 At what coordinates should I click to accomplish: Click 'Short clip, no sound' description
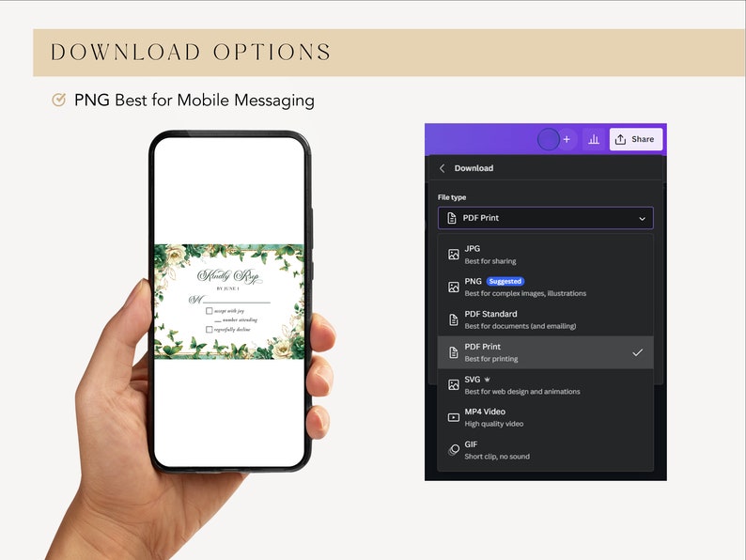[x=497, y=457]
